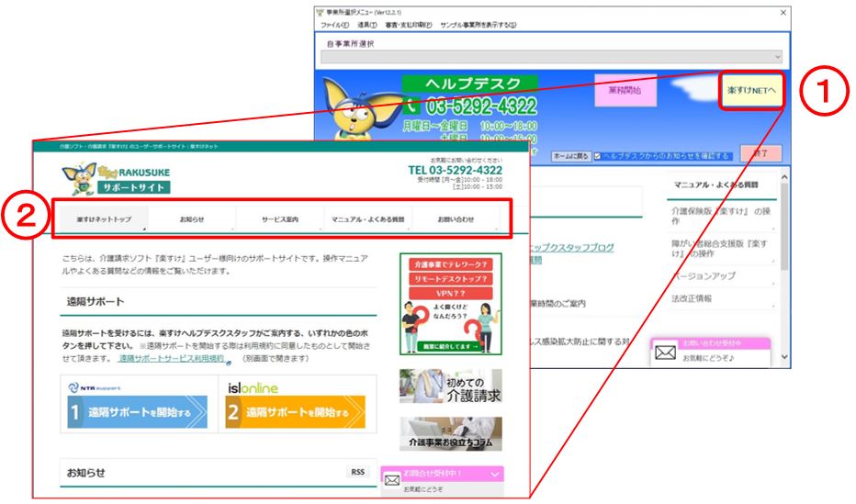The height and width of the screenshot is (504, 856).
Task: Click the envelope icon in the back window widget
Action: pos(665,353)
